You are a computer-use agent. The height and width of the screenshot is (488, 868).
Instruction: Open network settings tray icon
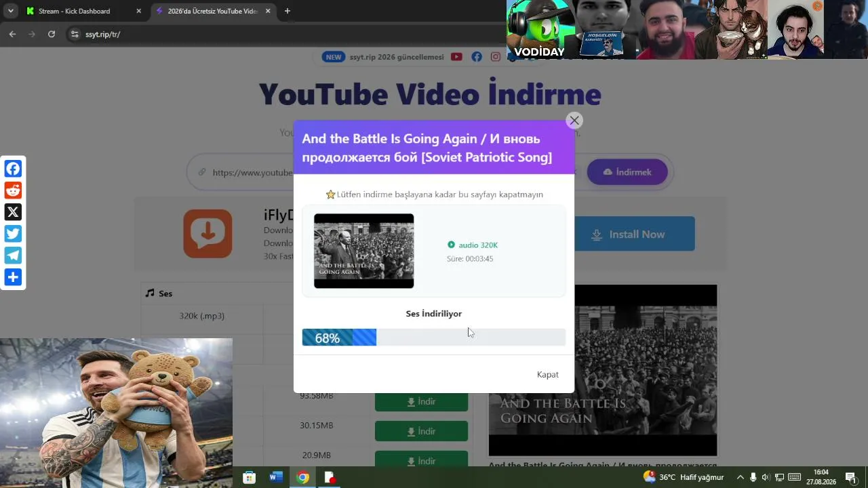pyautogui.click(x=779, y=477)
